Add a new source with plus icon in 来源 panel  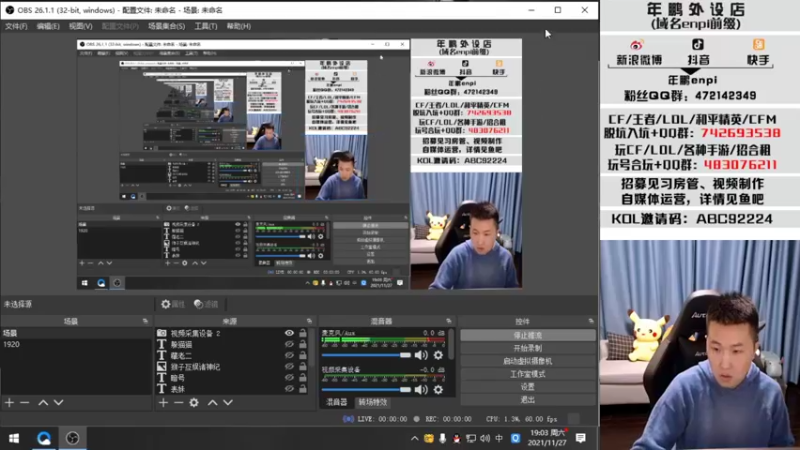163,403
